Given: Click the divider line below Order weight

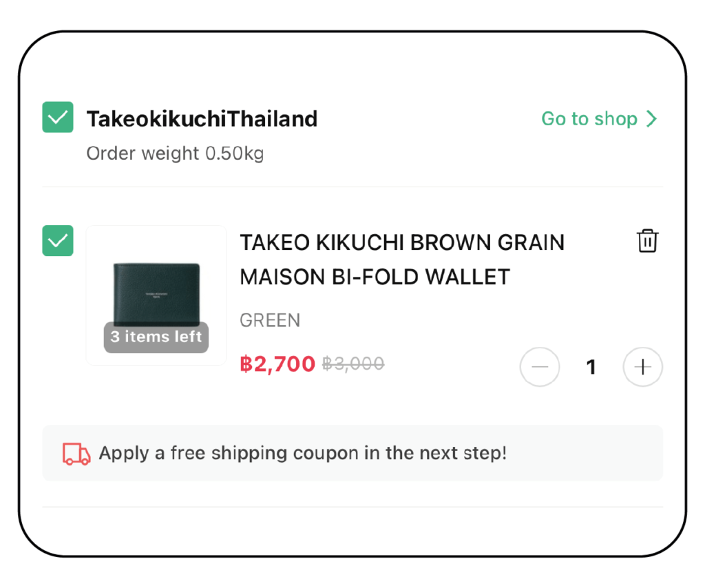Looking at the screenshot, I should [x=352, y=187].
